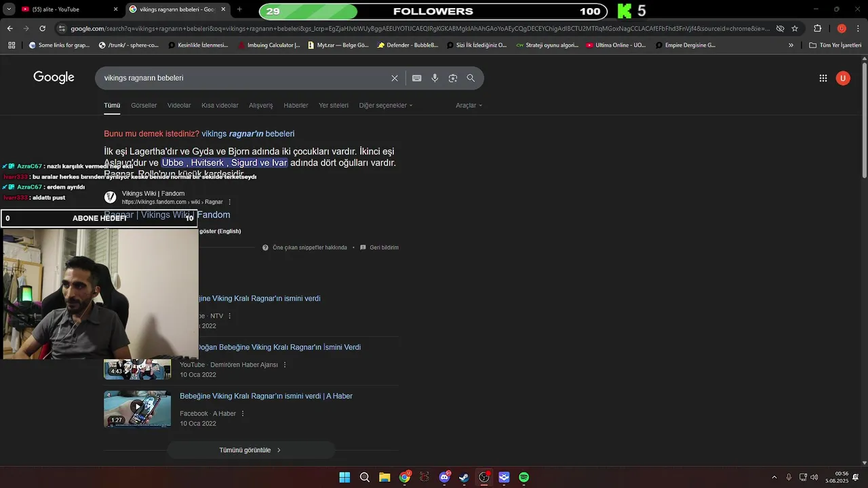Focus the Google search input field

coord(244,78)
